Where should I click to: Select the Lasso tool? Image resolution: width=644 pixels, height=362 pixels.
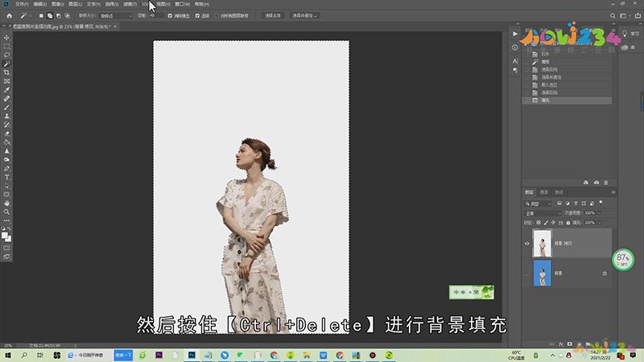pyautogui.click(x=6, y=55)
